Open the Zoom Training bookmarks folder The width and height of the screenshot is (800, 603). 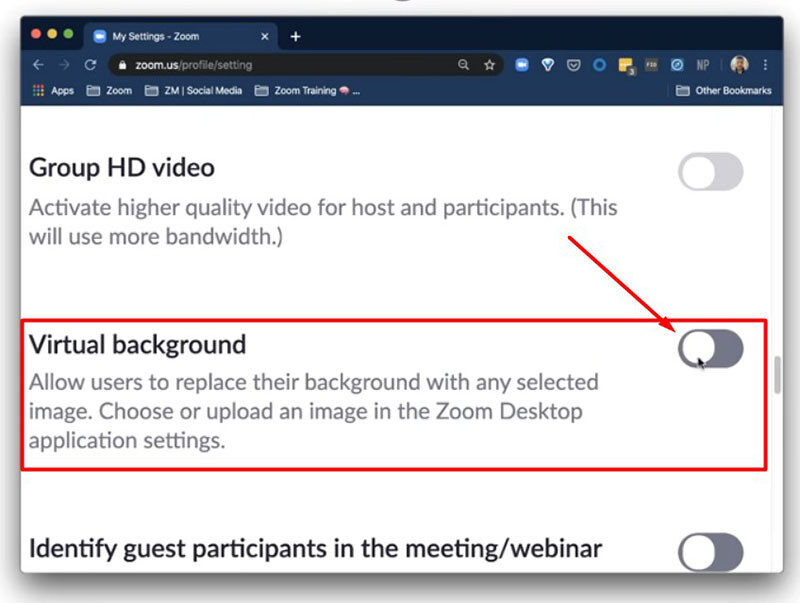point(307,91)
